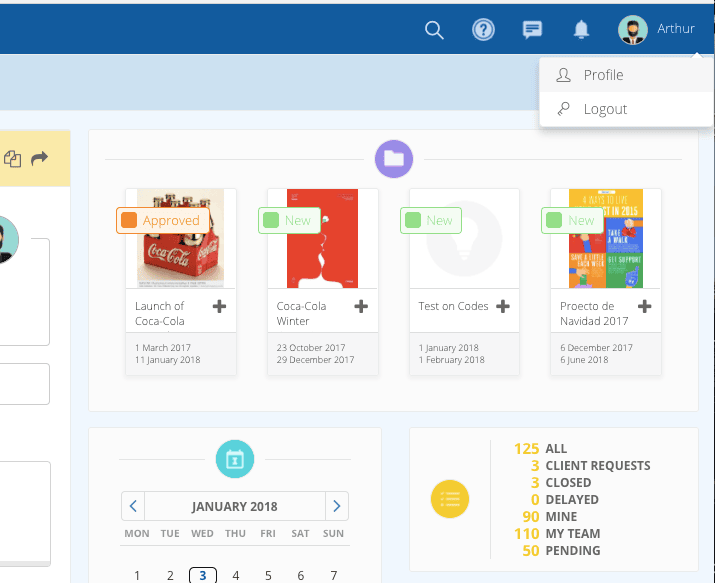Click the purple folder projects icon
715x583 pixels.
coord(394,158)
